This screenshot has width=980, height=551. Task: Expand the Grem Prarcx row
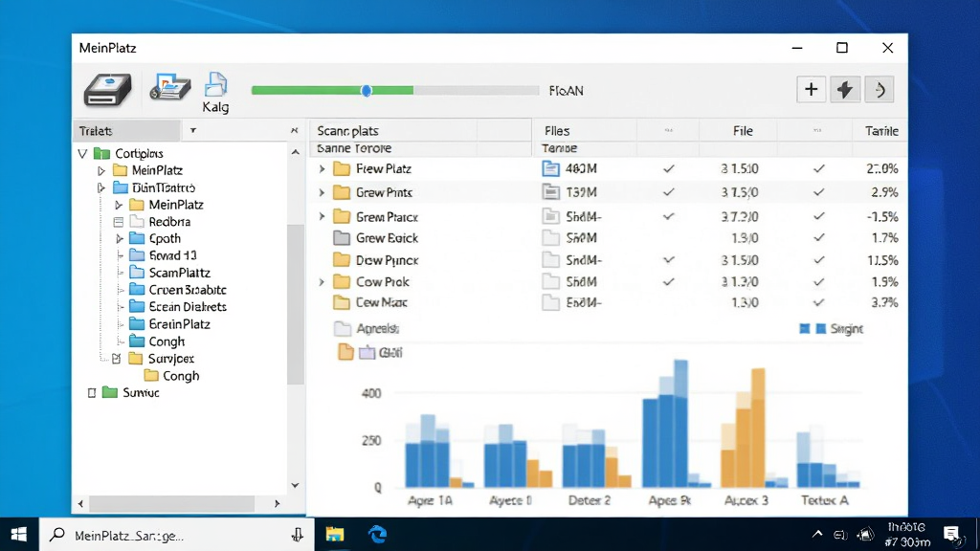coord(322,217)
